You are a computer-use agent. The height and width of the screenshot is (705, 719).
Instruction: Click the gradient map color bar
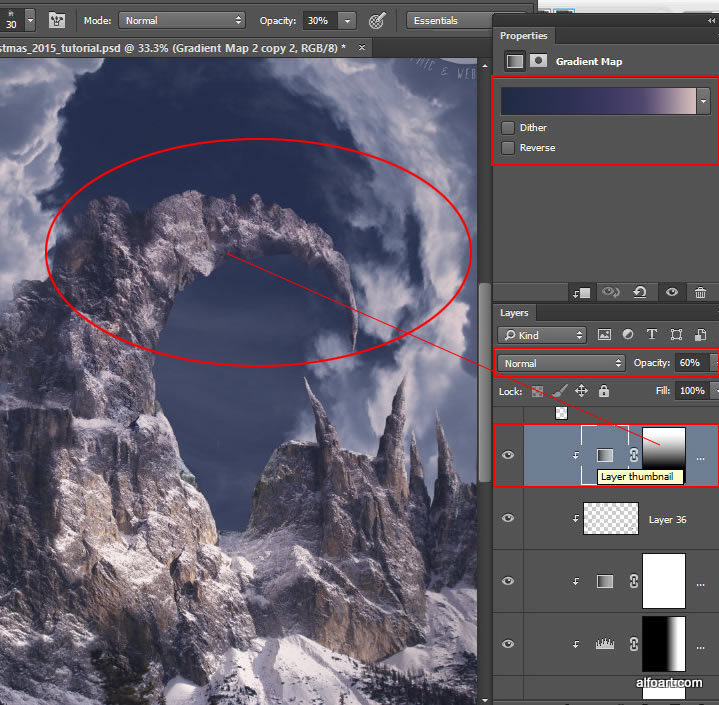[598, 100]
